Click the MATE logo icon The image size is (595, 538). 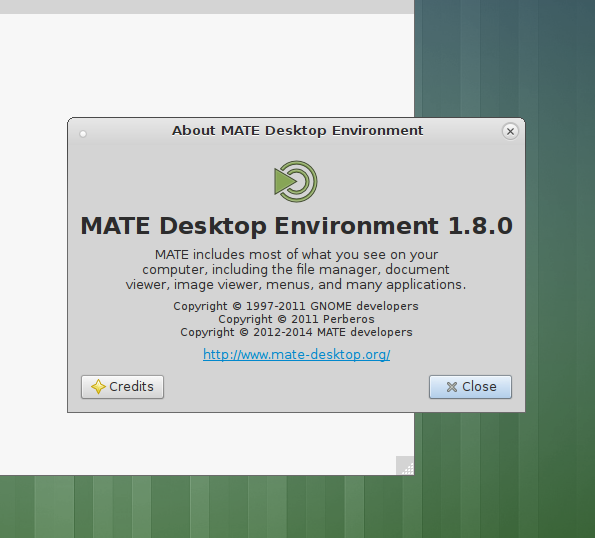(296, 181)
